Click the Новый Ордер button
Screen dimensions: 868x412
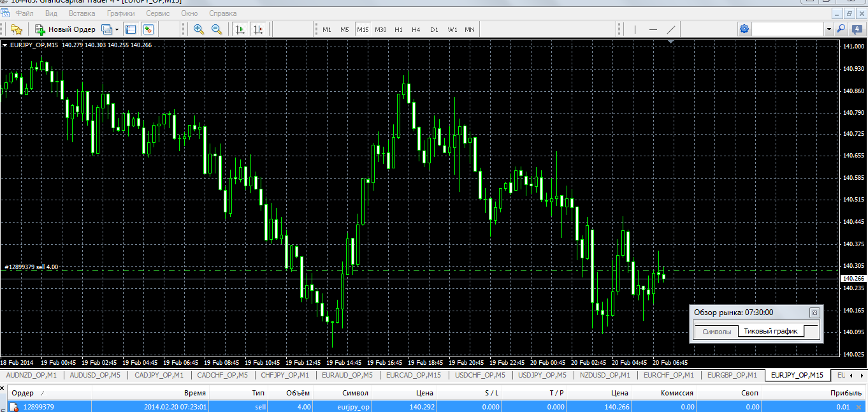[x=65, y=29]
